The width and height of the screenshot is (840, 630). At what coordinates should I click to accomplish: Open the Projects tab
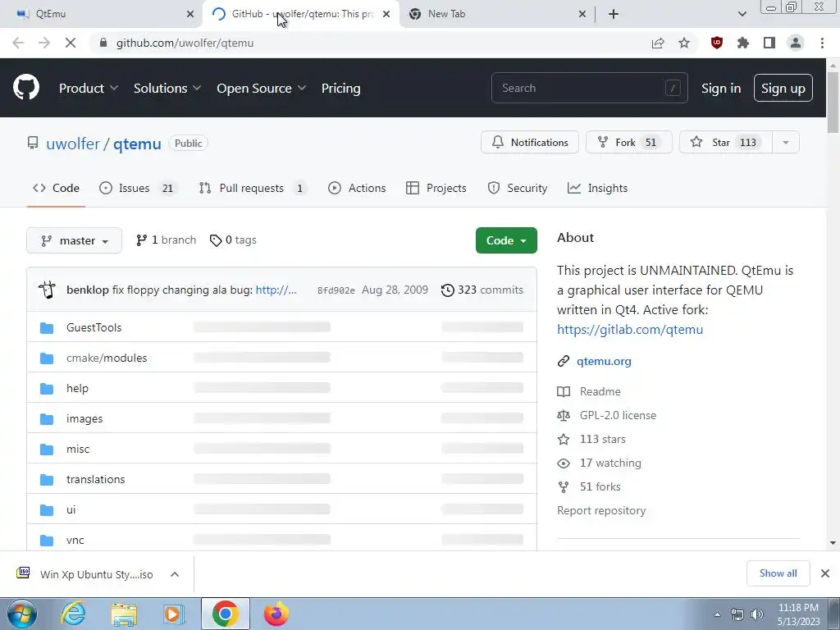[436, 188]
